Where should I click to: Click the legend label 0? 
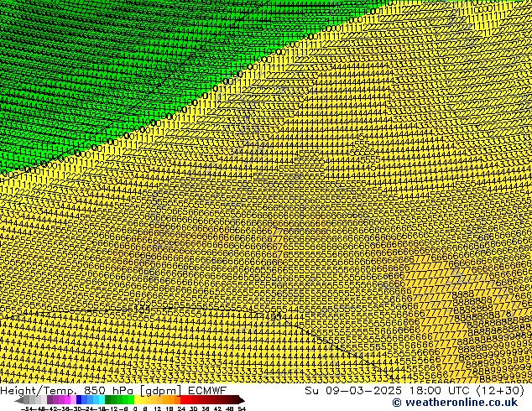(x=135, y=408)
